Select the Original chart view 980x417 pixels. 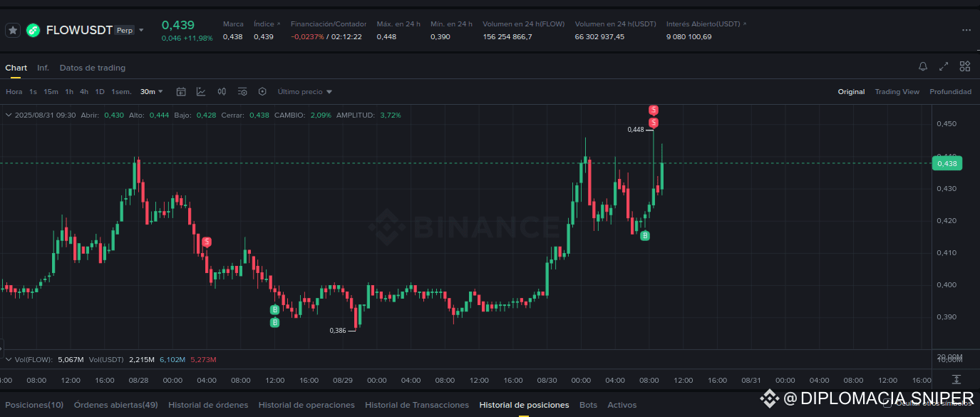coord(851,91)
